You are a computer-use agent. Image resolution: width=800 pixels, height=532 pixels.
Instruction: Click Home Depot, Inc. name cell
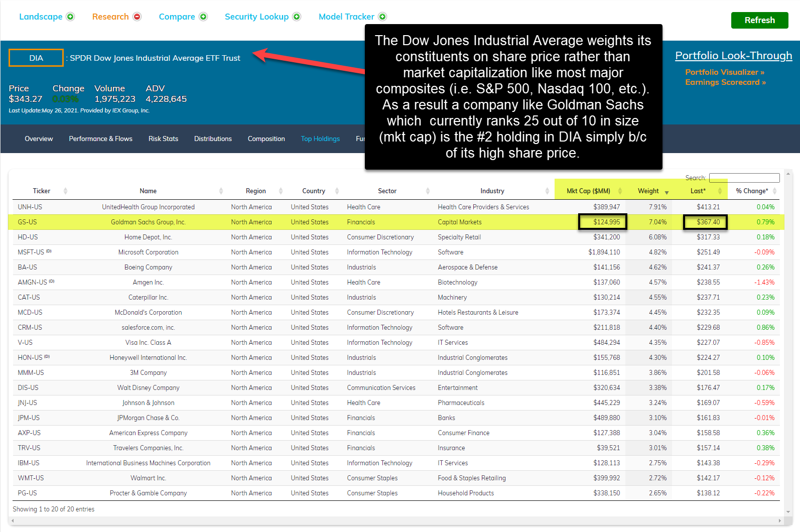tap(148, 237)
